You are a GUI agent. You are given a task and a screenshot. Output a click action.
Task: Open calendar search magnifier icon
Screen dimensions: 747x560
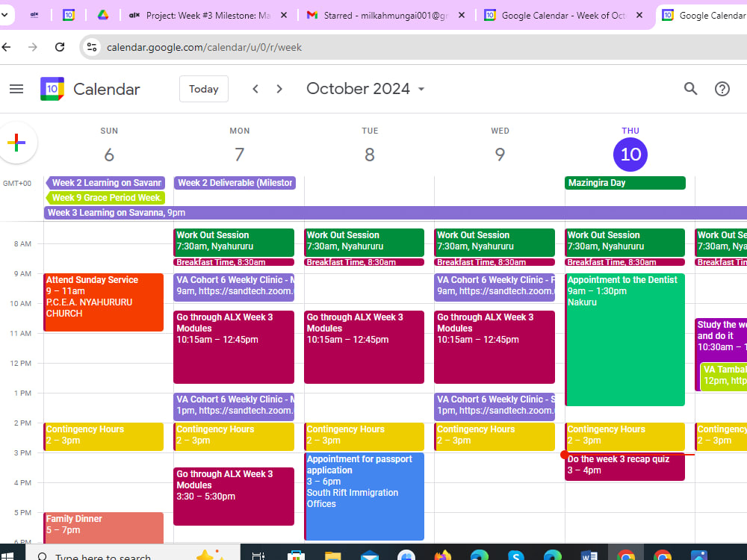tap(690, 89)
